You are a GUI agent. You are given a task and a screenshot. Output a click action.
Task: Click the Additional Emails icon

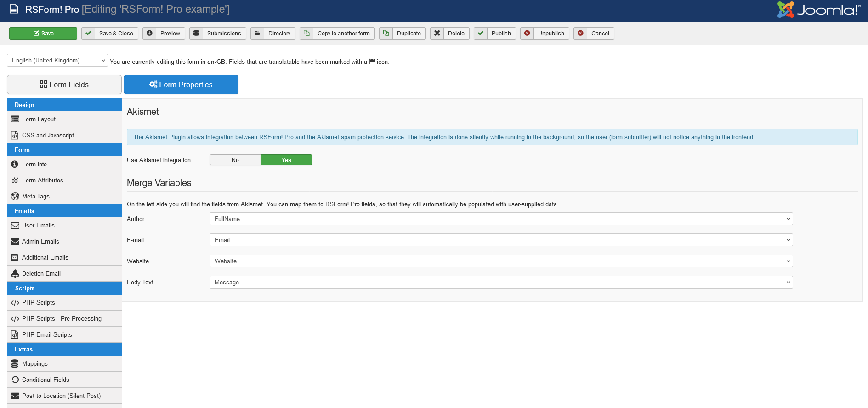click(15, 257)
